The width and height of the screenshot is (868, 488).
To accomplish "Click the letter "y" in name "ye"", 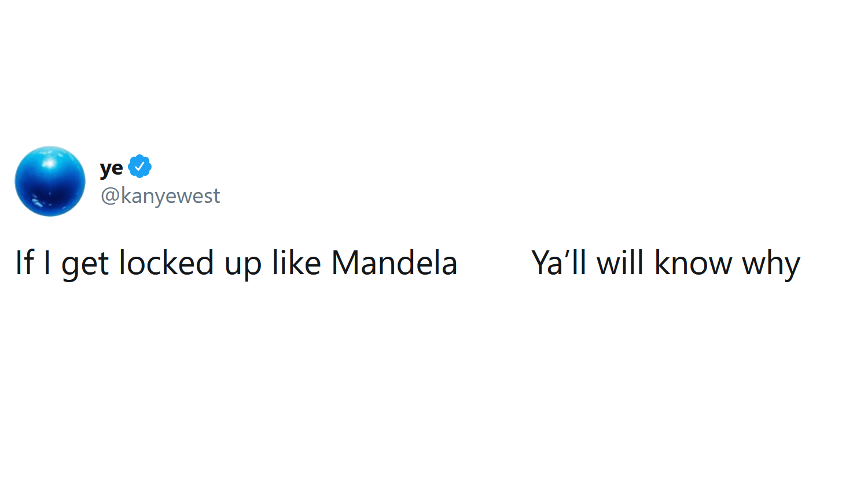I will point(105,169).
